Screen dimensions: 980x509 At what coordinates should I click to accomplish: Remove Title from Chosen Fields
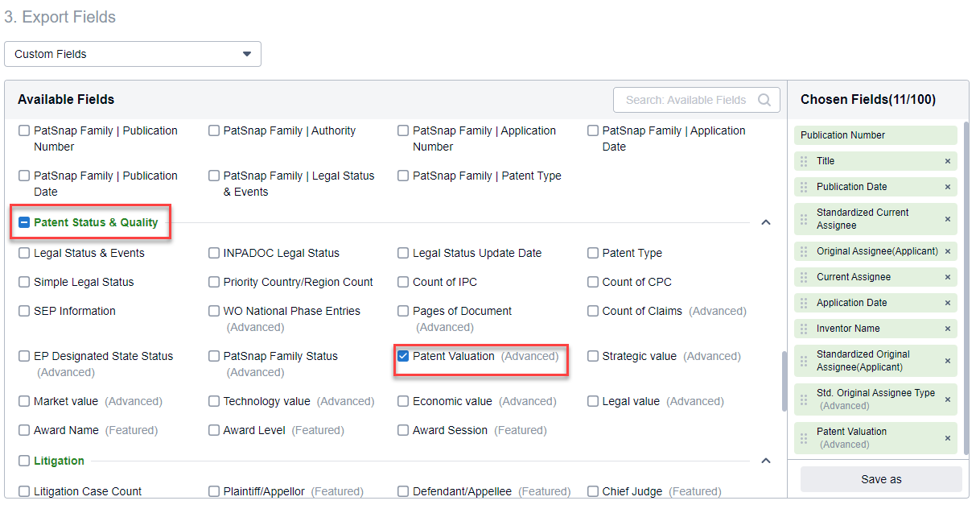949,160
